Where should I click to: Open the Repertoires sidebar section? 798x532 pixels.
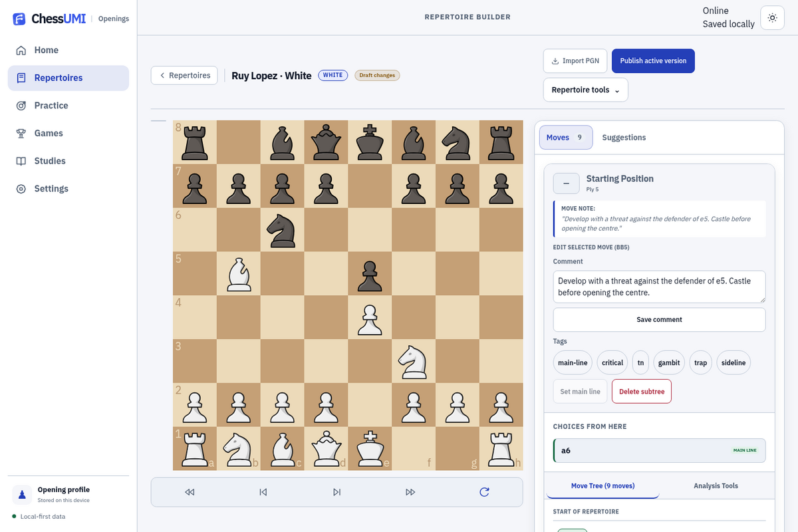(68, 78)
